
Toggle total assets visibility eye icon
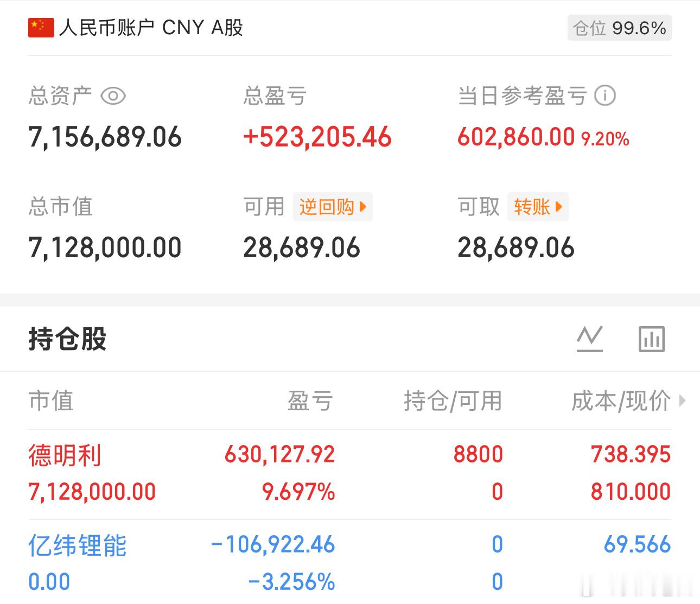(113, 97)
